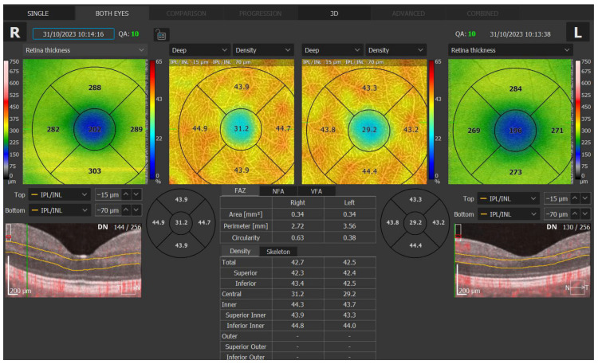Click the R right eye badge
Viewport: 598px width, 364px height.
[15, 33]
